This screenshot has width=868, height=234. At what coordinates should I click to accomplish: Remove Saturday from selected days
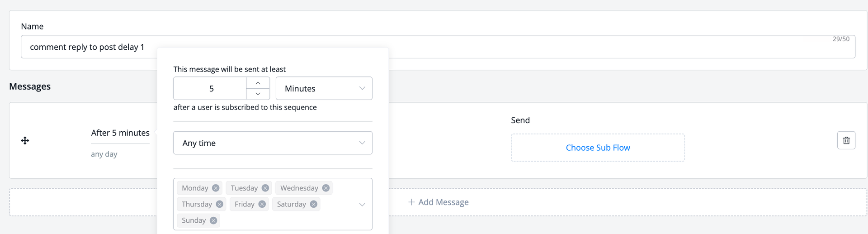(313, 204)
